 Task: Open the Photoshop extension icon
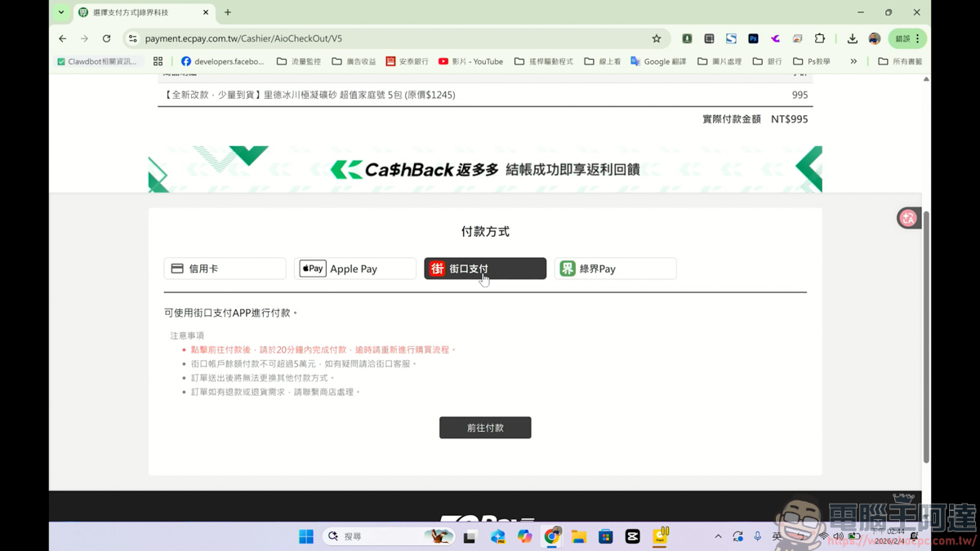(x=753, y=38)
